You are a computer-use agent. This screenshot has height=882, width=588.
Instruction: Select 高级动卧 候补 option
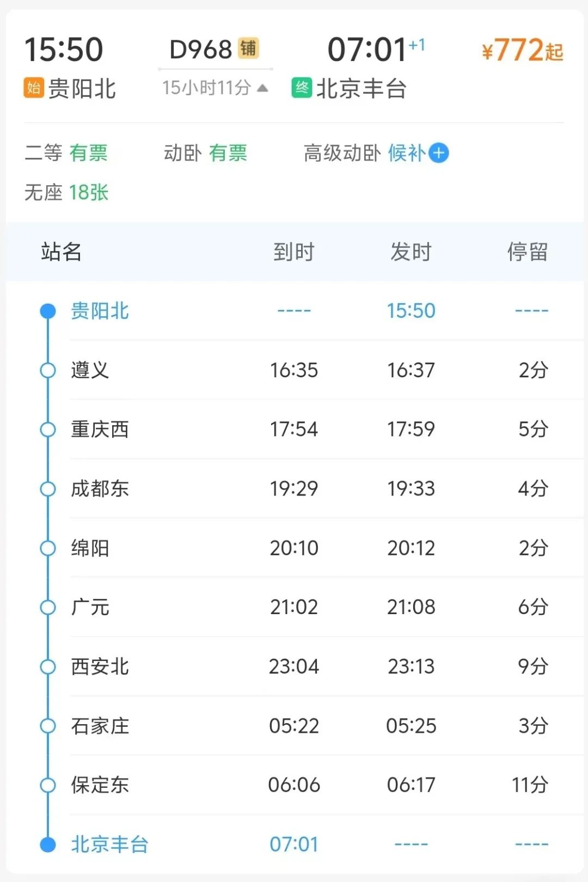point(364,153)
